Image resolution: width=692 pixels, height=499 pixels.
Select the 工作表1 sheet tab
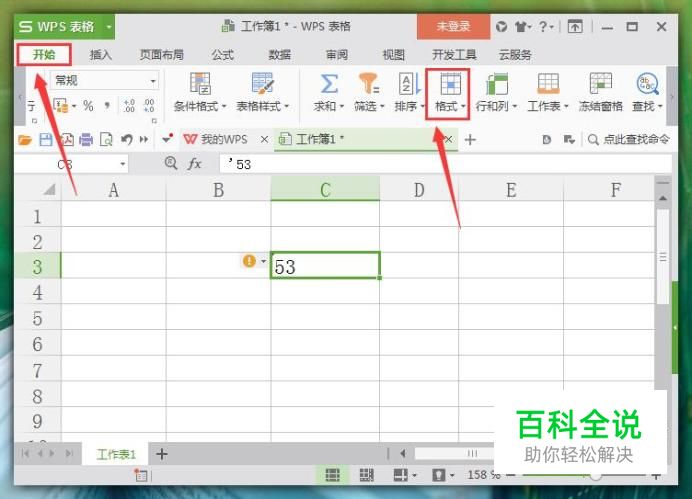click(x=116, y=454)
